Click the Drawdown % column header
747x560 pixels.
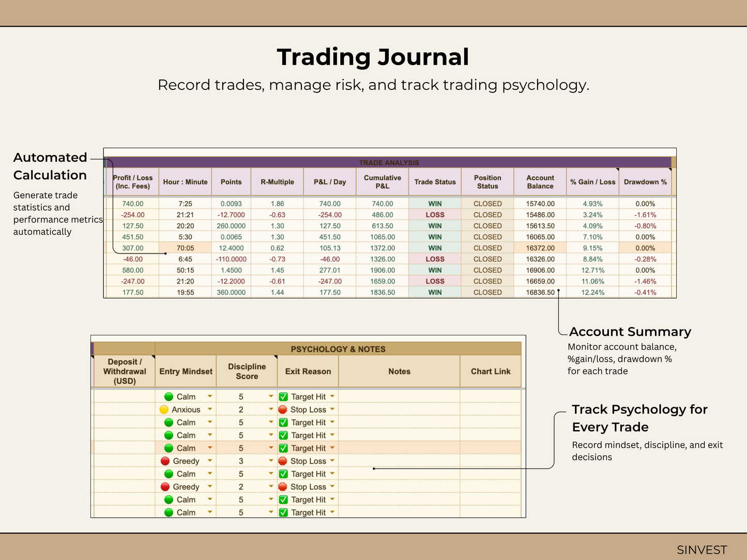pos(645,182)
